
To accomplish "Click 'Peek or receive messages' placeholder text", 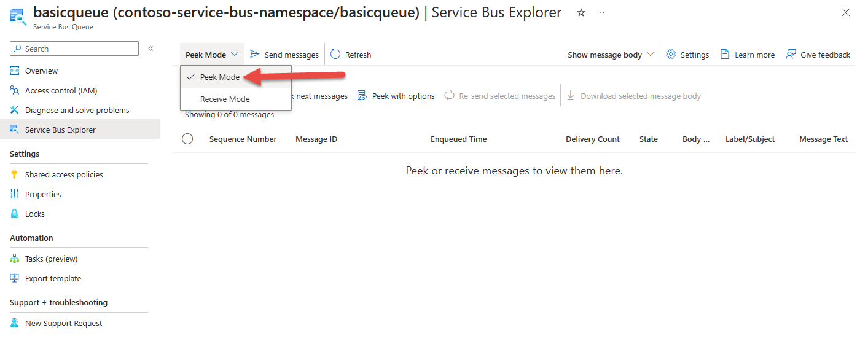I will pos(514,171).
